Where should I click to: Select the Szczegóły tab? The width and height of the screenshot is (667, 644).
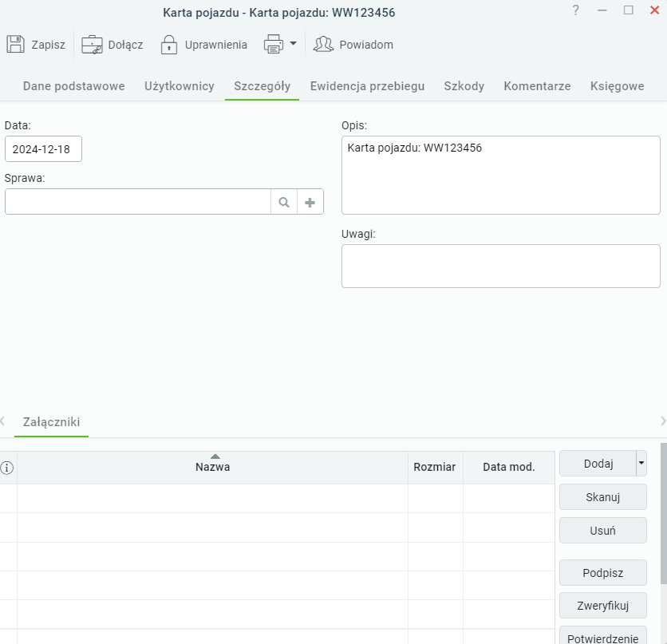(x=262, y=86)
